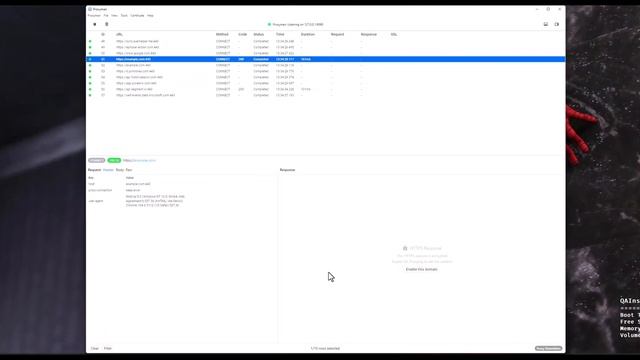Sort by the URL column header

[119, 35]
